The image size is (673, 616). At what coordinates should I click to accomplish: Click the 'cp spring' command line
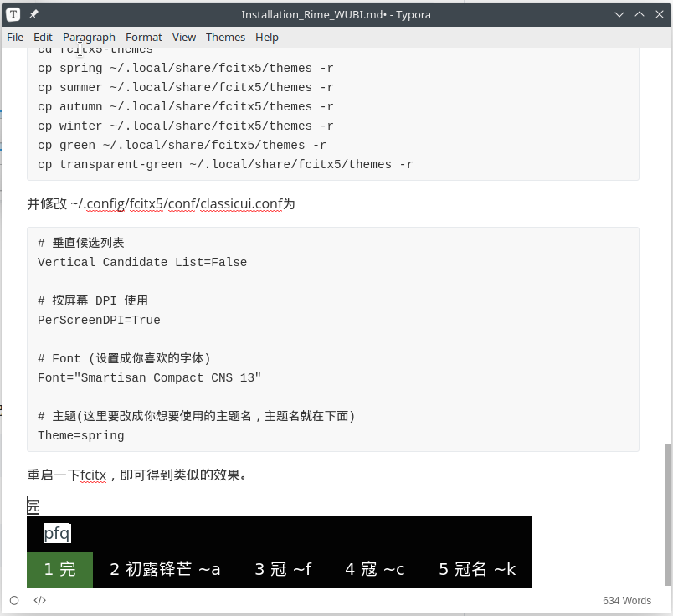coord(186,69)
